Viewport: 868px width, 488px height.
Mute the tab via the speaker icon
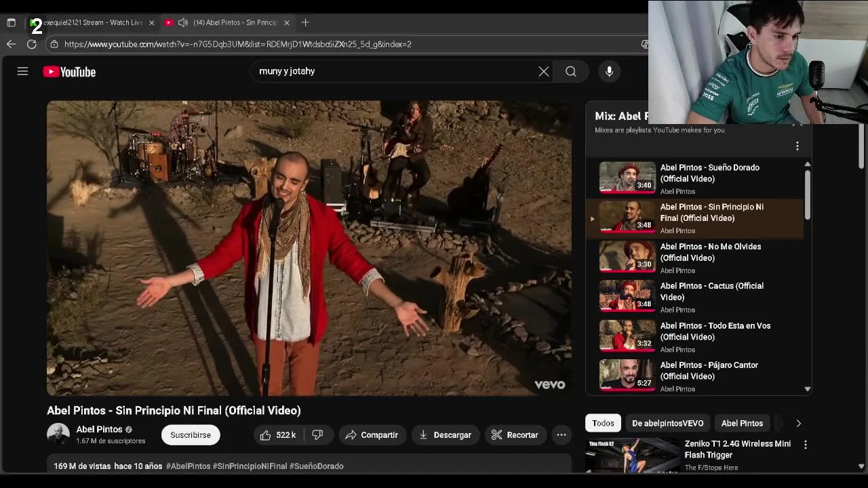182,22
